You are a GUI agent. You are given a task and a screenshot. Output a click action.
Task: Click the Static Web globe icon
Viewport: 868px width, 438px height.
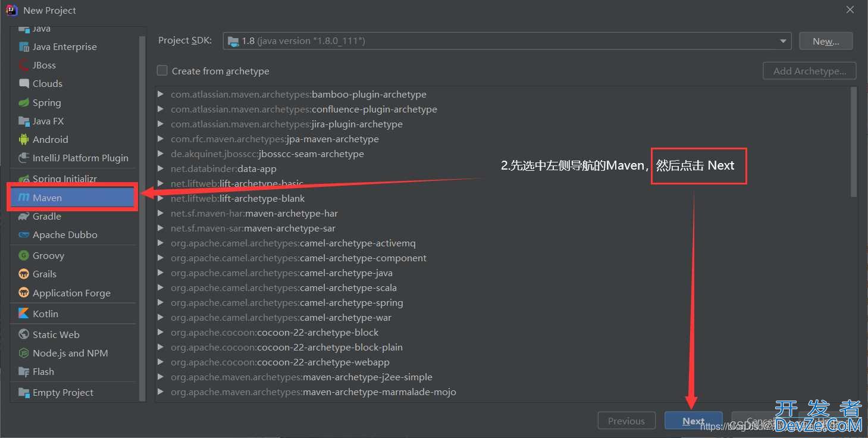tap(24, 334)
